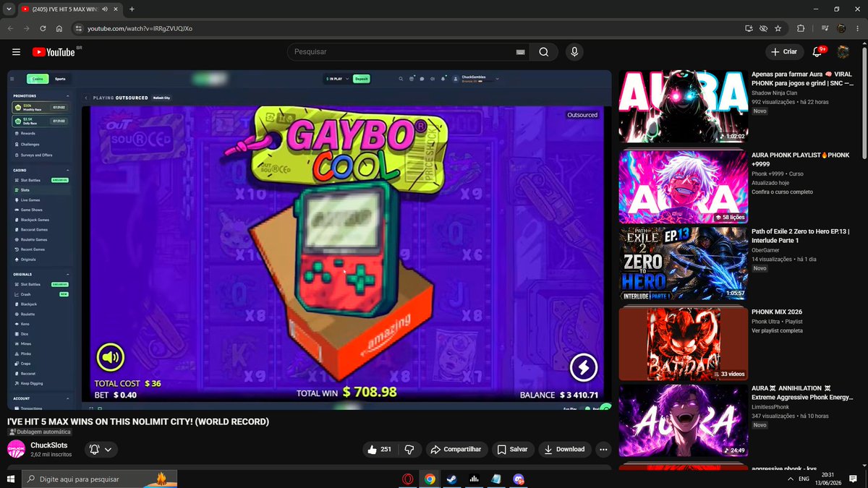Open Chrome extensions puzzle icon
Image resolution: width=868 pixels, height=488 pixels.
point(801,29)
